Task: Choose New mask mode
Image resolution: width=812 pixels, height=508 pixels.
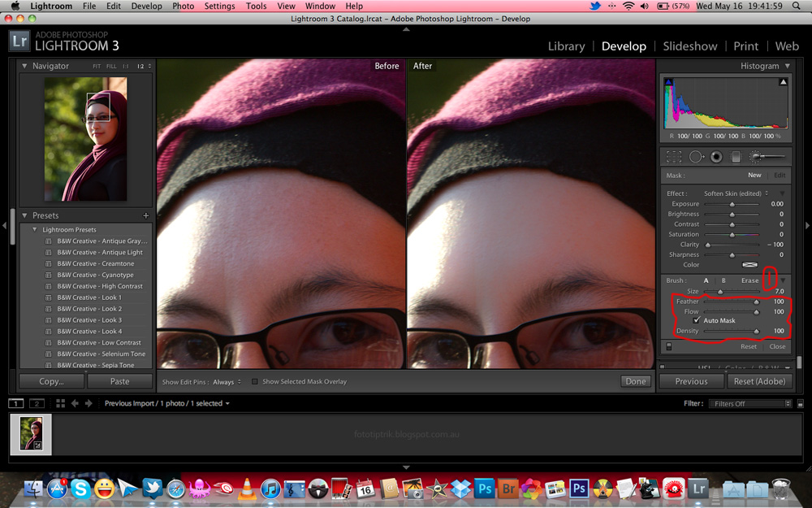Action: (x=754, y=176)
